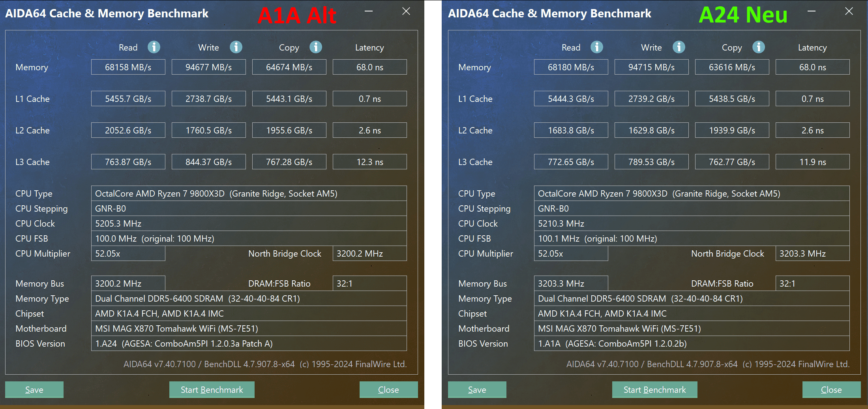
Task: Click Copy info icon in right window
Action: [x=759, y=47]
